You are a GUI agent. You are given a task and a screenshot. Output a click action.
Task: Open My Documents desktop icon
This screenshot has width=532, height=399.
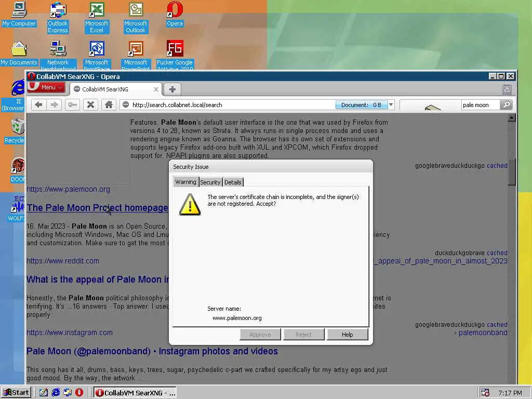[x=19, y=54]
